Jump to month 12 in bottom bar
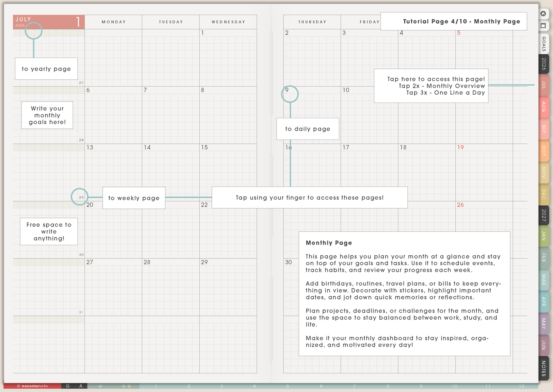553x392 pixels. click(x=522, y=386)
